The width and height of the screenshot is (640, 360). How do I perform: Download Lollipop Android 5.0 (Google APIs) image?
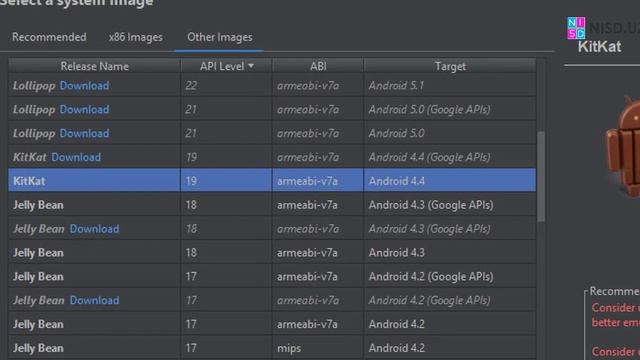(84, 109)
